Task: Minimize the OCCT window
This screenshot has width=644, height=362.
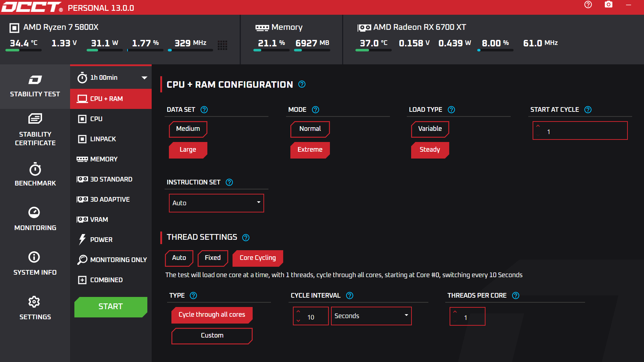Action: [629, 5]
